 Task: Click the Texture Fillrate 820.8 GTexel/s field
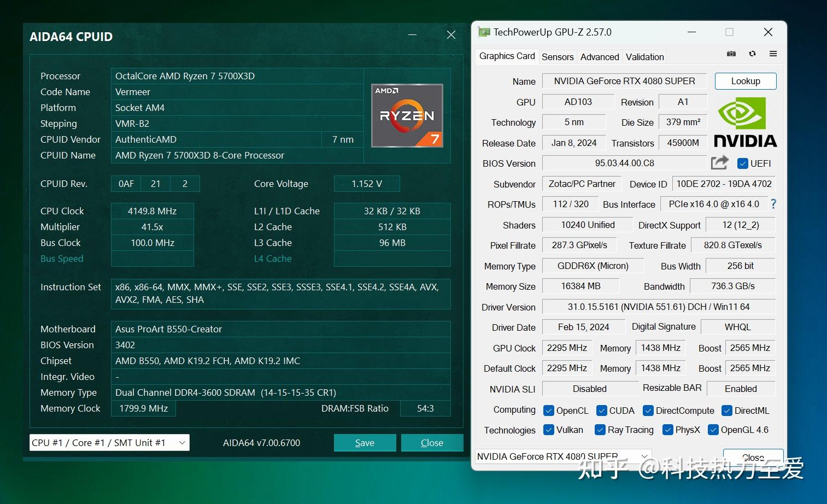tap(733, 245)
